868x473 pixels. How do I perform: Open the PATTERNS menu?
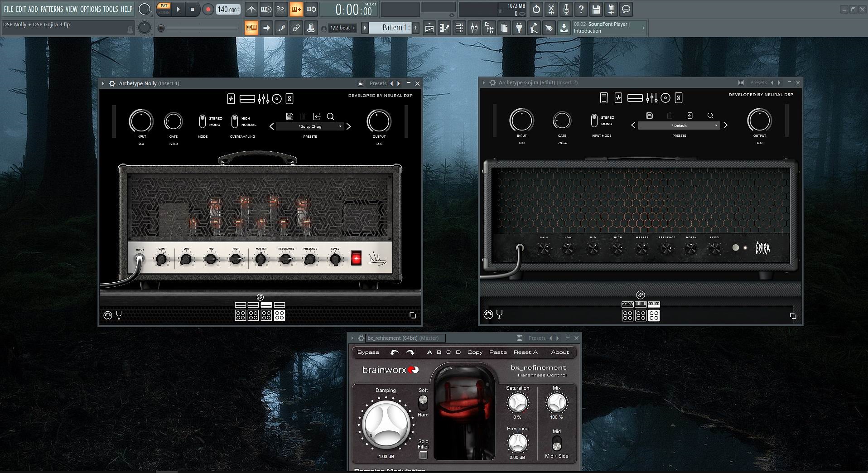[x=52, y=9]
